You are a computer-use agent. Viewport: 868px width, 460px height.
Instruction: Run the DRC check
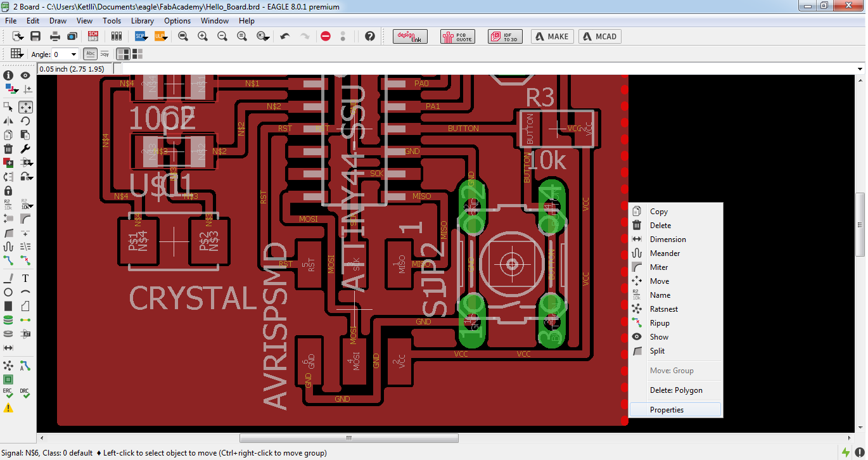pos(25,393)
